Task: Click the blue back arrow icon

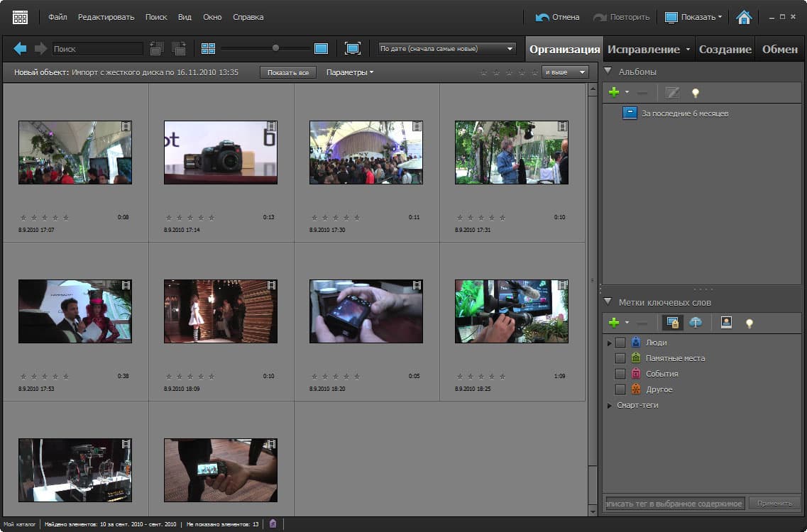Action: pos(20,48)
